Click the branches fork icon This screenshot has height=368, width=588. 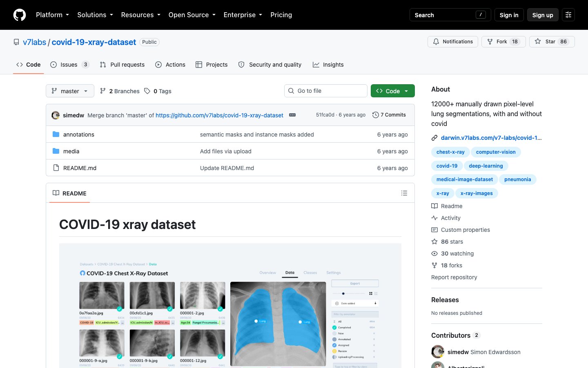[x=103, y=91]
